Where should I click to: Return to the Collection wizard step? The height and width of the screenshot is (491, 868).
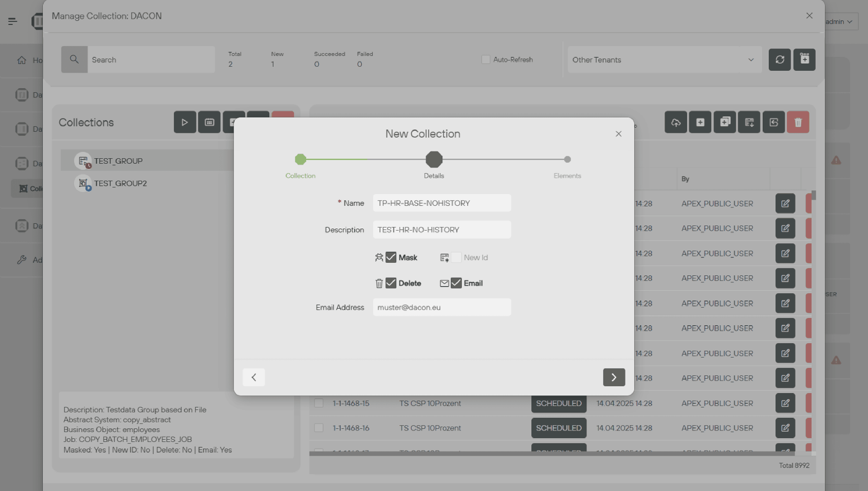(x=300, y=160)
